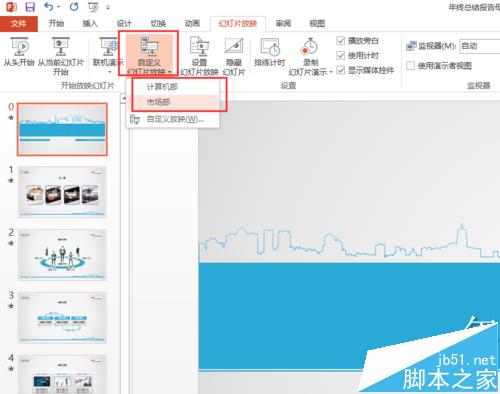Click 录制幻灯片演示 (Record Slide Show) icon
Viewport: 500px width, 394px height.
(x=310, y=47)
